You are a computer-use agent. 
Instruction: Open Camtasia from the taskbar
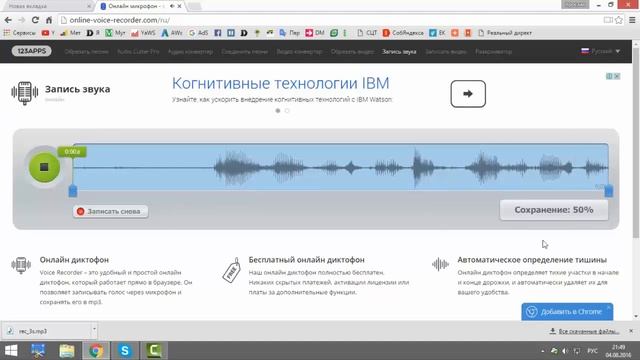154,351
